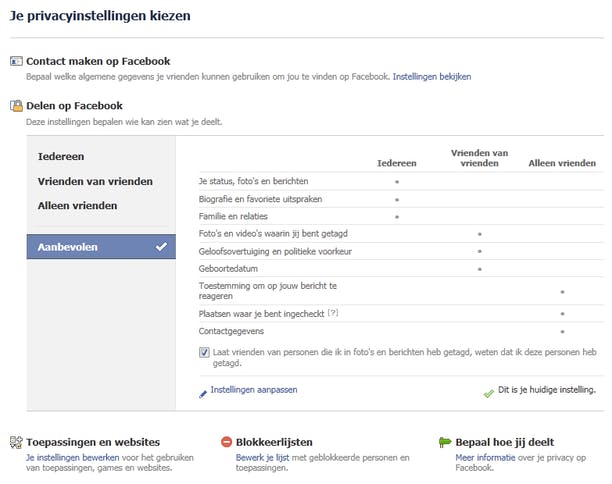
Task: Click the pencil icon beside Instellingen aanpassen
Action: [x=203, y=392]
